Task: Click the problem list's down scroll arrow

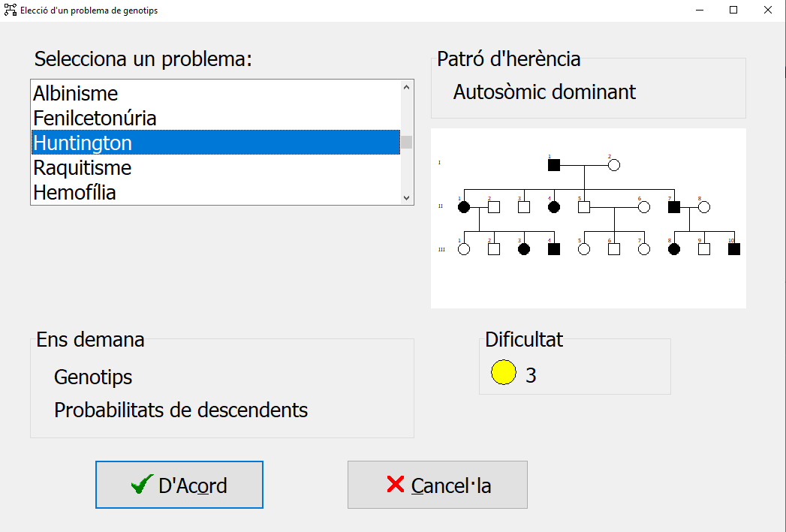Action: pos(407,197)
